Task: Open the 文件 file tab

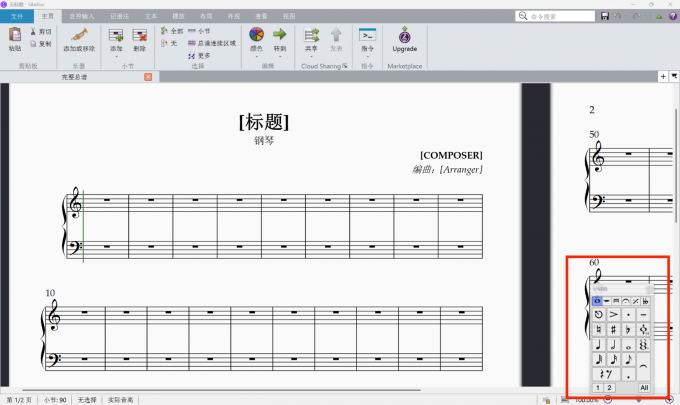Action: tap(16, 16)
